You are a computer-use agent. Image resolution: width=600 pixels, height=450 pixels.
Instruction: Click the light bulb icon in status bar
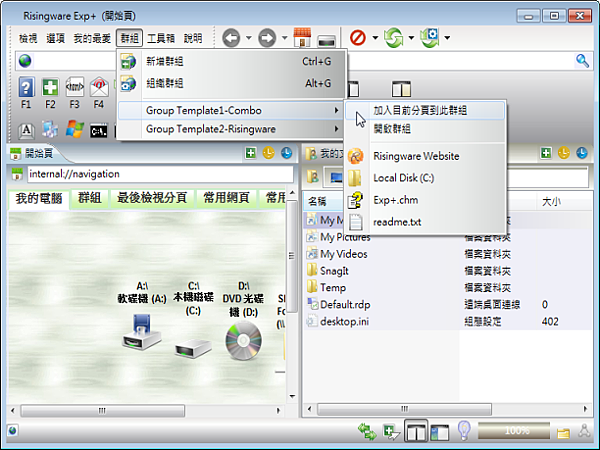[x=464, y=430]
